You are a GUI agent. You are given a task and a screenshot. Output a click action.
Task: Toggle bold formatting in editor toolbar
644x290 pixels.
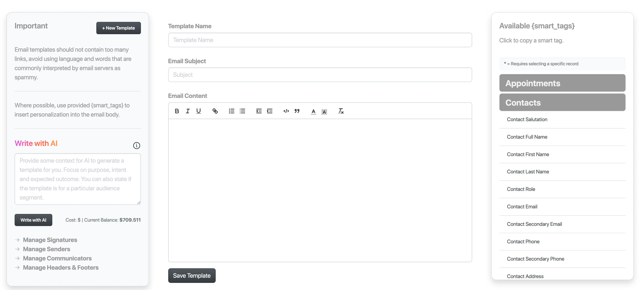tap(177, 111)
